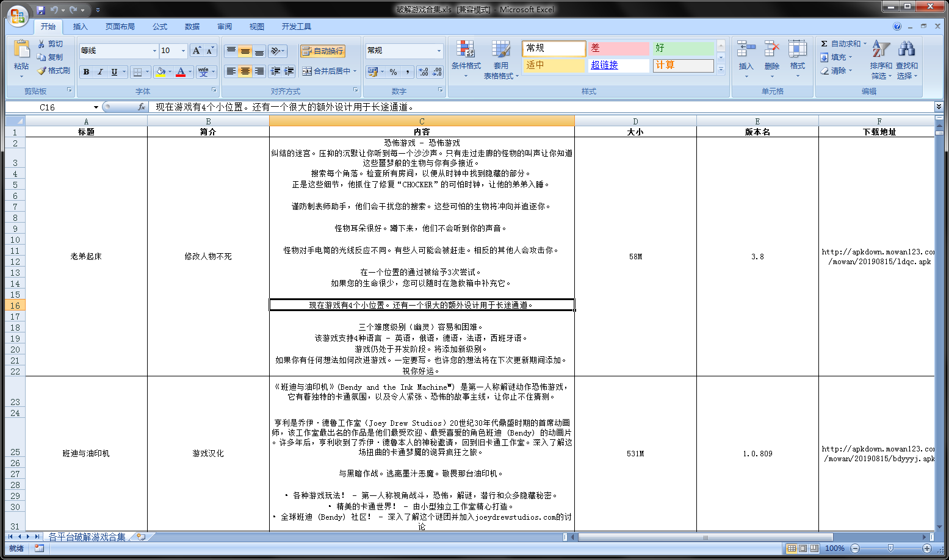Open the fill color bucket swatch
Screen dimensions: 949x560
click(160, 72)
